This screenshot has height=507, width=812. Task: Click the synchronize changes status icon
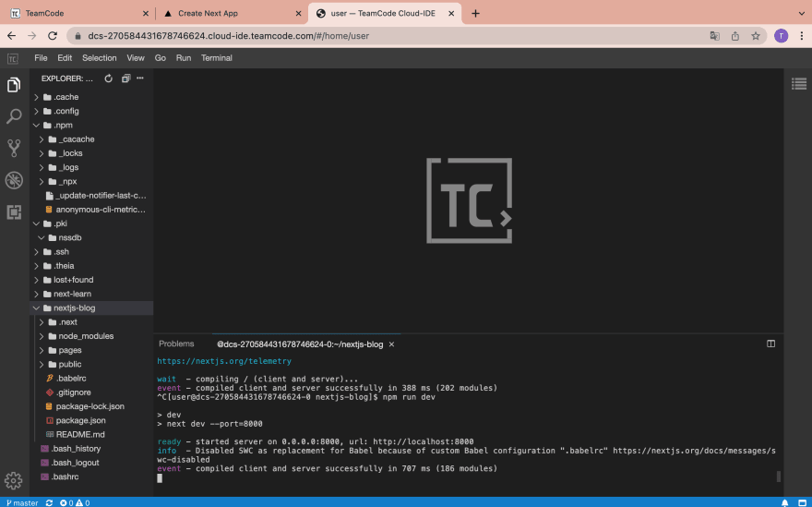pos(49,502)
